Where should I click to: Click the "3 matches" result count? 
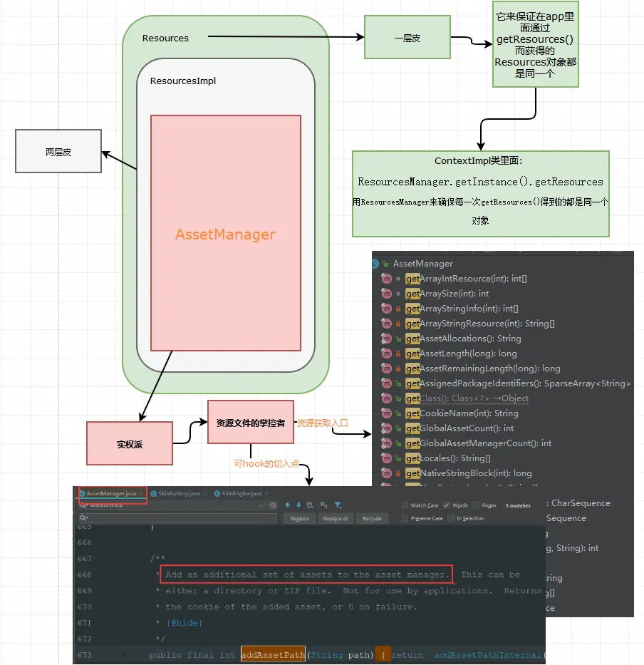tap(518, 505)
